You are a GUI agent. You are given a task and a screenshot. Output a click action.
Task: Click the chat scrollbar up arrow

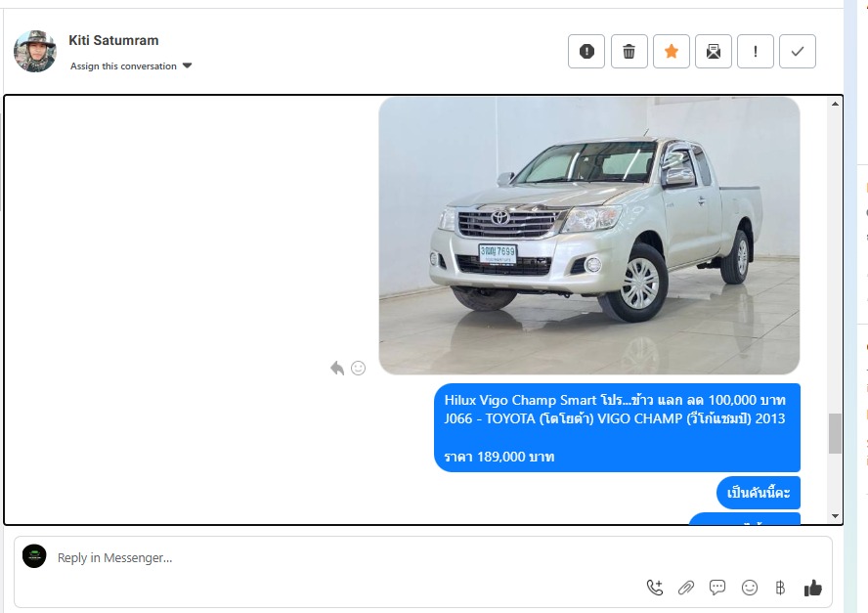(x=835, y=104)
